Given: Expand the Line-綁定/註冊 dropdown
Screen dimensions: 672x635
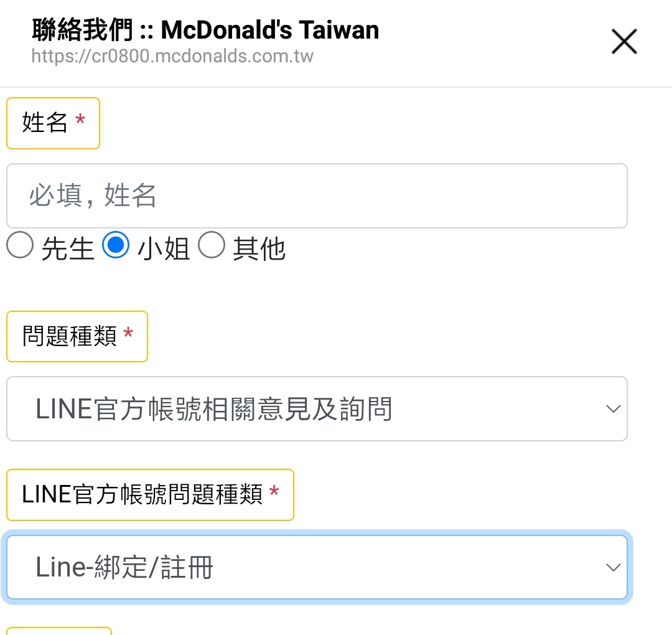Looking at the screenshot, I should 316,567.
